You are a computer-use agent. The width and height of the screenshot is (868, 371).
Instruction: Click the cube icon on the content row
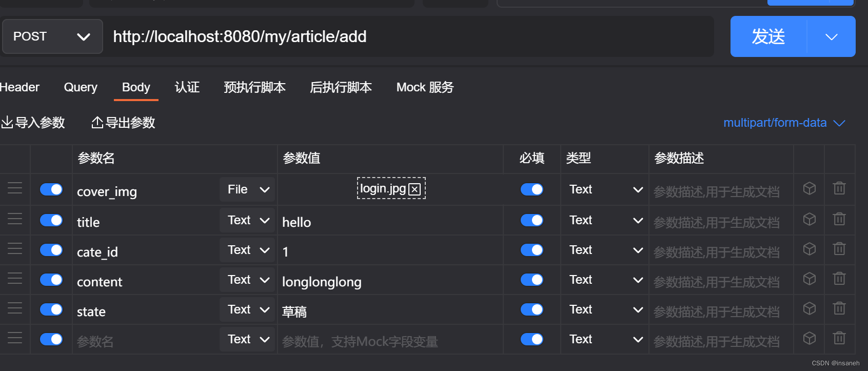pos(810,278)
